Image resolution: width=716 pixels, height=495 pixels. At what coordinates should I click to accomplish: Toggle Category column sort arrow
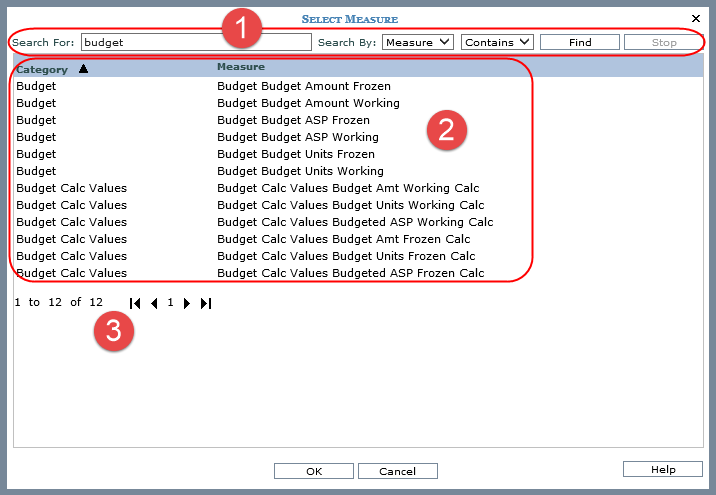click(83, 69)
